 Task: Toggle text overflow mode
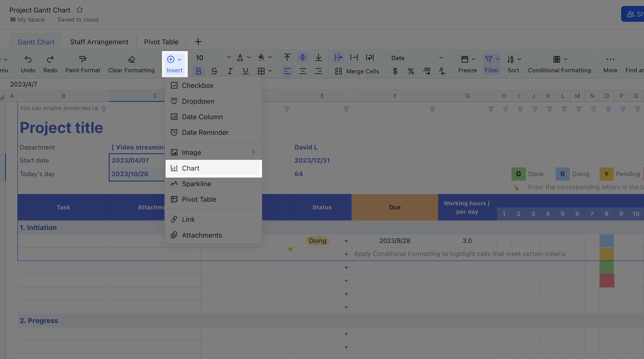[338, 58]
